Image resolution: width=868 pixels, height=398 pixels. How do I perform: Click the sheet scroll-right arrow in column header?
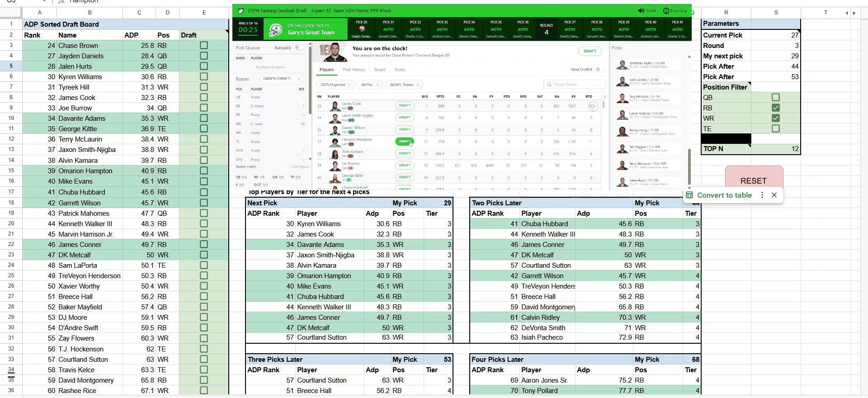pyautogui.click(x=854, y=13)
